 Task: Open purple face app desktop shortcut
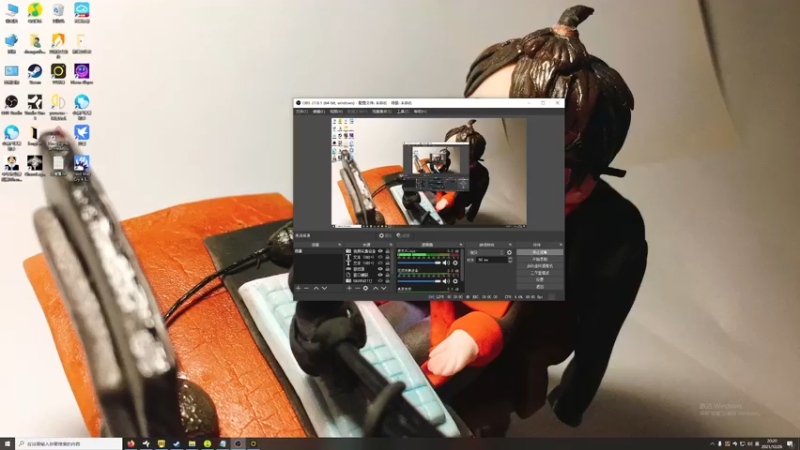coord(82,73)
